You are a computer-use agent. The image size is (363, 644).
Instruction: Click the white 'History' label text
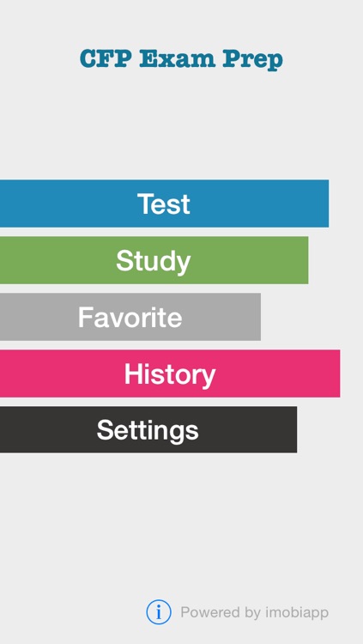click(x=170, y=375)
